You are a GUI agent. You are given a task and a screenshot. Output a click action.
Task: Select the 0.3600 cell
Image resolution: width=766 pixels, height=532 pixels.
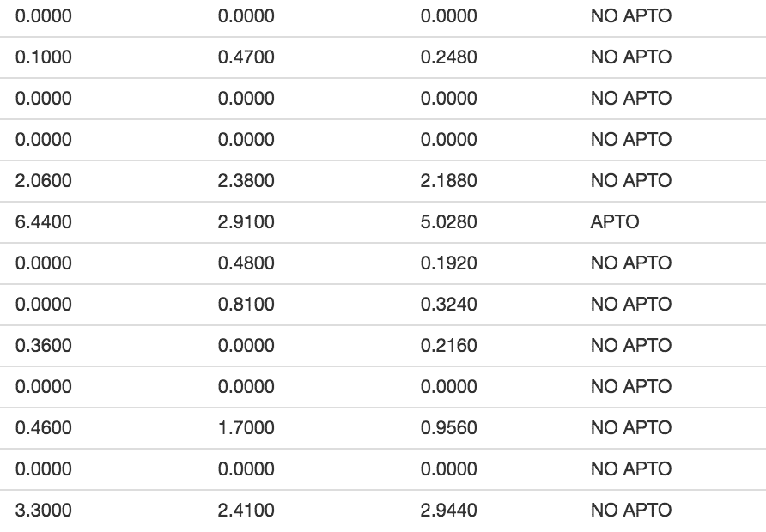pos(44,346)
